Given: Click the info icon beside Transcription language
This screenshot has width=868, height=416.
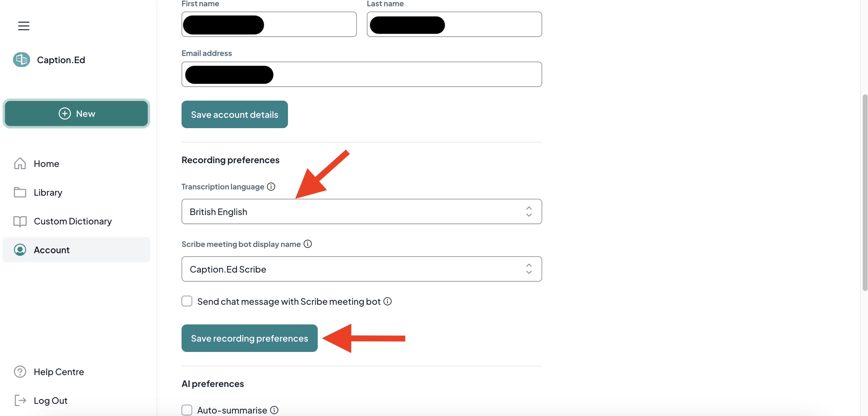Looking at the screenshot, I should pos(271,187).
